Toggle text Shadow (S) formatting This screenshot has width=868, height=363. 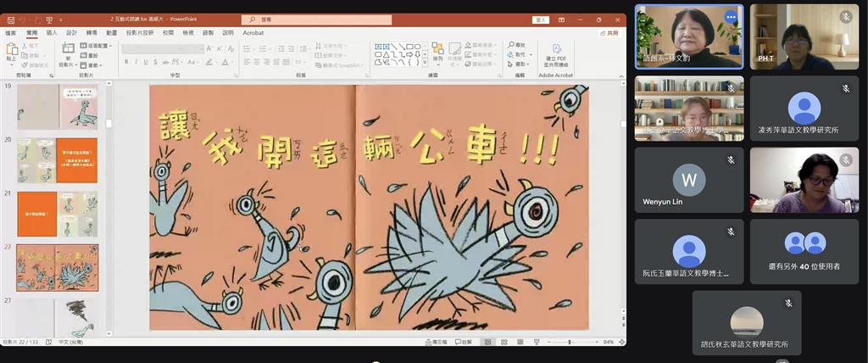coord(156,62)
